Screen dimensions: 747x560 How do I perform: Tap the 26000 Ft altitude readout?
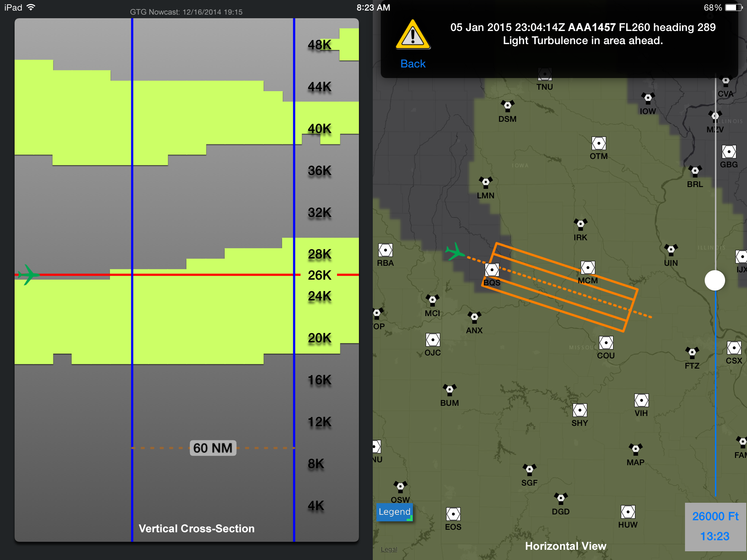pos(715,516)
